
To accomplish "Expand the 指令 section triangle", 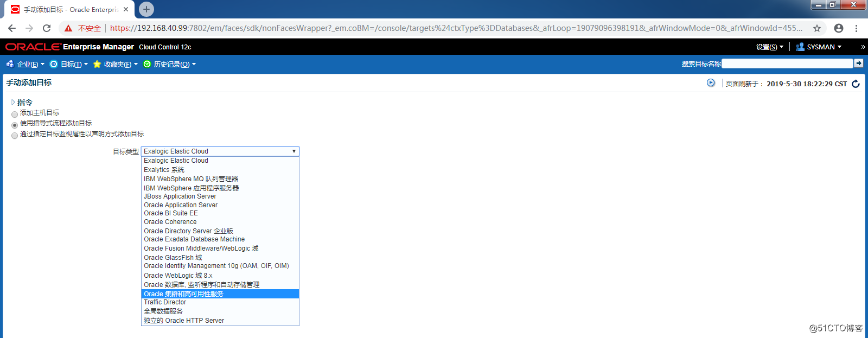I will (x=14, y=102).
